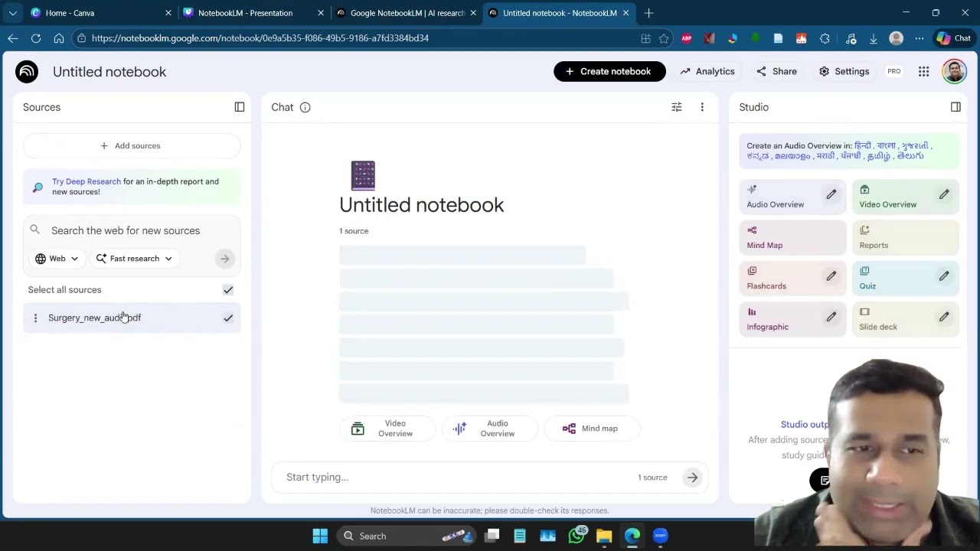Click Add sources button
The height and width of the screenshot is (551, 980).
pos(132,145)
